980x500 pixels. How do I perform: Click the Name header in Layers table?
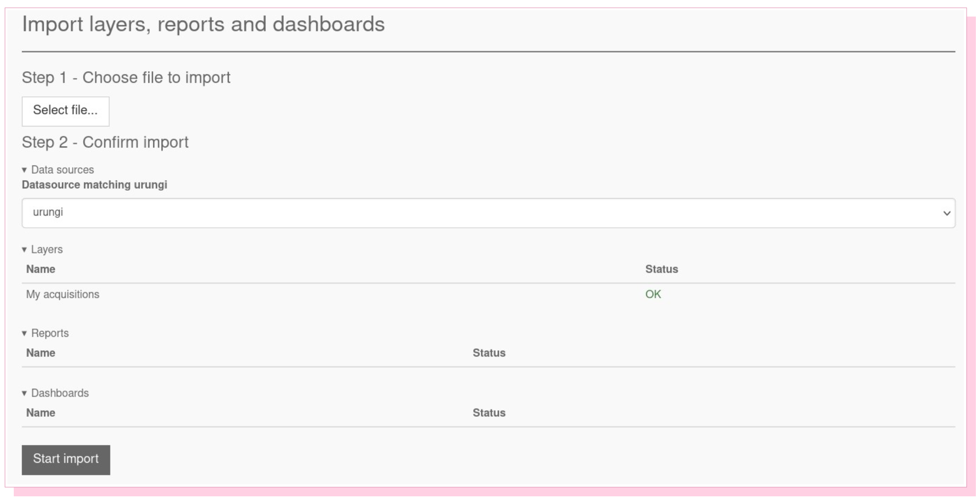coord(40,269)
